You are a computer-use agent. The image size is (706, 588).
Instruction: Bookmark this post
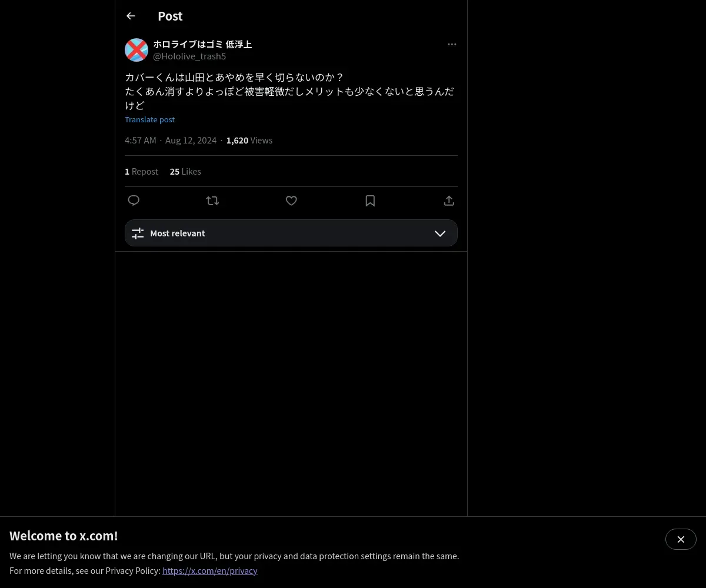pyautogui.click(x=370, y=201)
